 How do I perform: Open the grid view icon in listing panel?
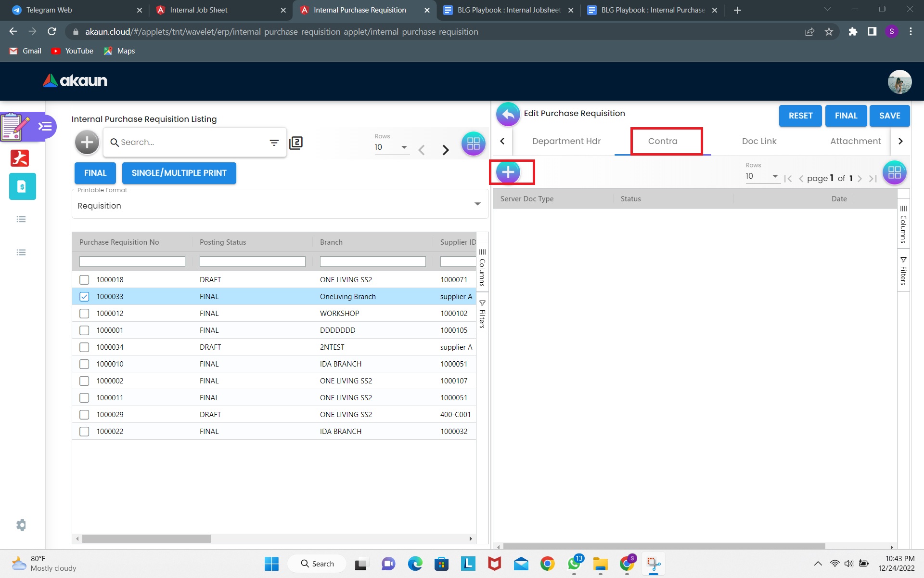[x=473, y=144]
